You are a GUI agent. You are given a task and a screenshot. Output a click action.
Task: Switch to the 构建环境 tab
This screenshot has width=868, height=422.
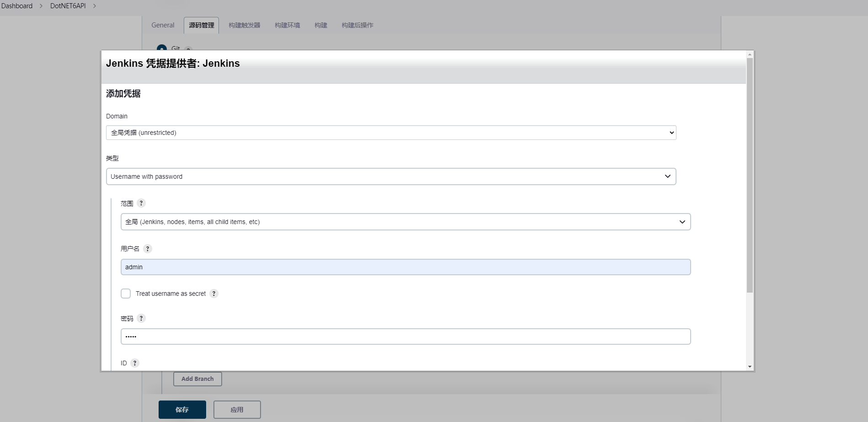pyautogui.click(x=288, y=25)
